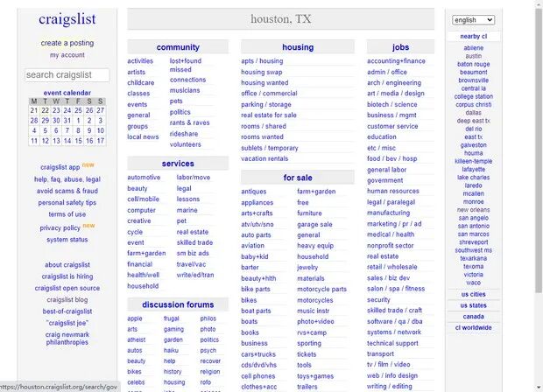The height and width of the screenshot is (392, 543).
Task: Open the create a posting link
Action: tap(67, 43)
